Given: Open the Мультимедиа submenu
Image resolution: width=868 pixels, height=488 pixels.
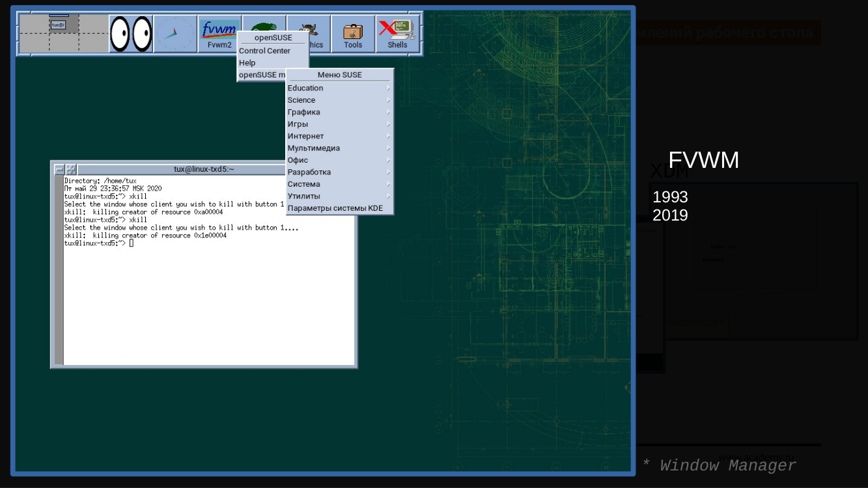Looking at the screenshot, I should pyautogui.click(x=340, y=148).
